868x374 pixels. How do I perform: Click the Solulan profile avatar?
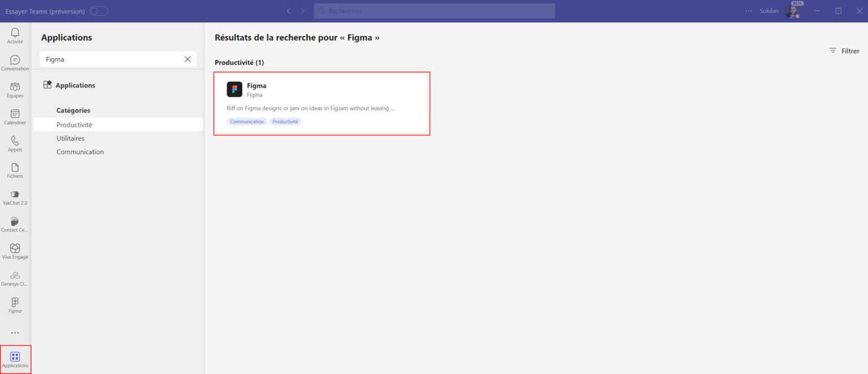pos(792,11)
